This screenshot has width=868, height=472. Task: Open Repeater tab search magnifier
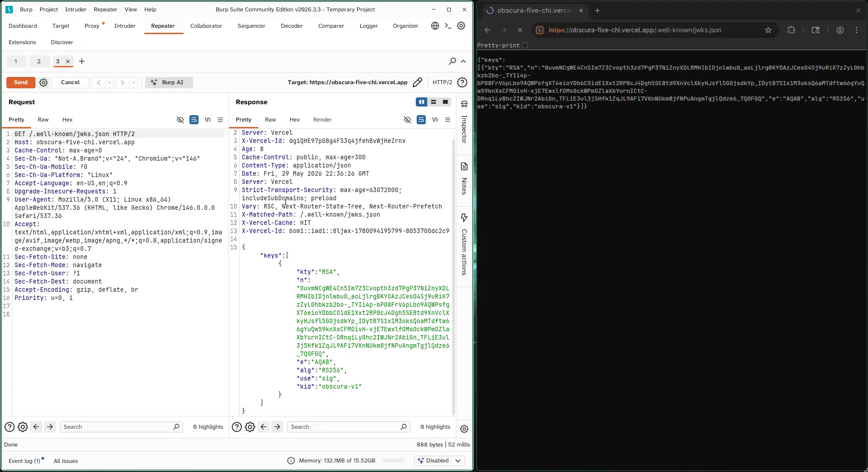[x=452, y=61]
